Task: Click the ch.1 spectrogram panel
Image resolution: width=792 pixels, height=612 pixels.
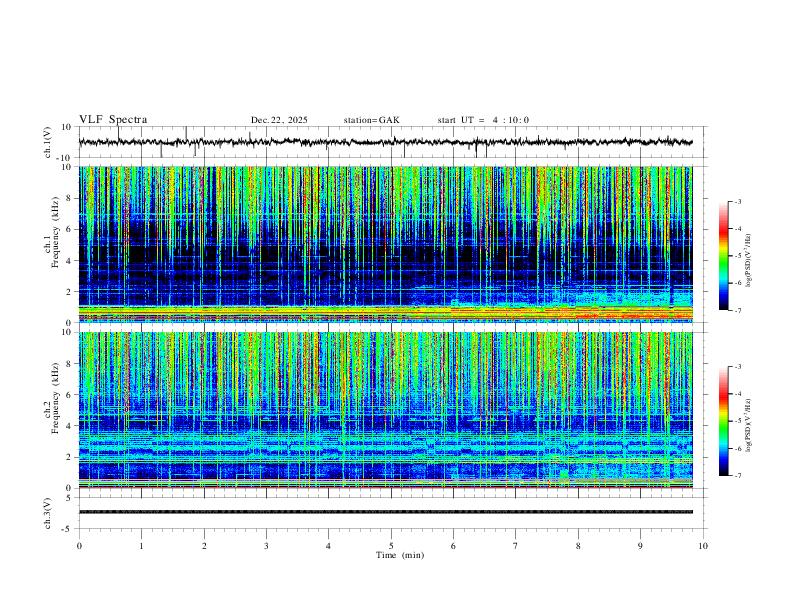Action: (386, 244)
